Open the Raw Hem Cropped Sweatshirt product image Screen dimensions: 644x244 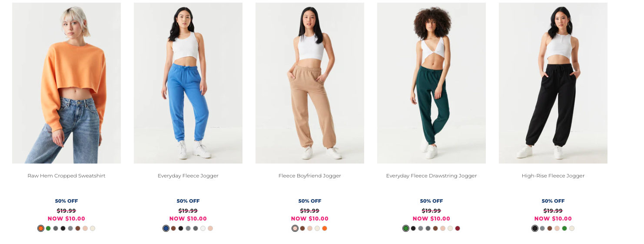(66, 83)
